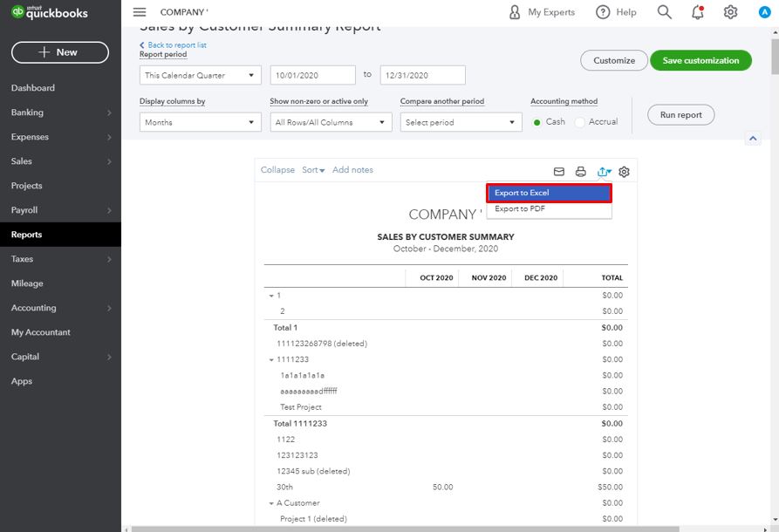This screenshot has width=779, height=532.
Task: Open the Help menu icon
Action: (x=601, y=12)
